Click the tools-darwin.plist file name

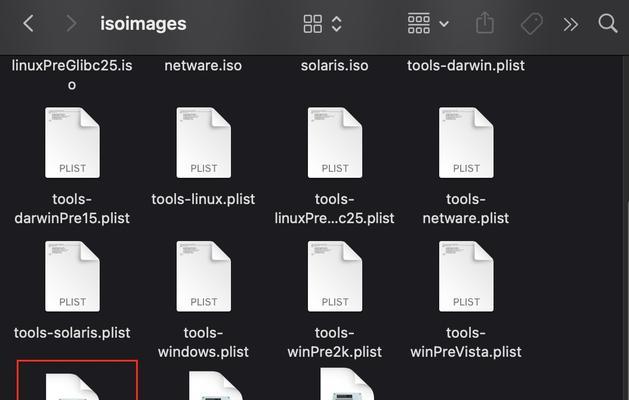466,65
